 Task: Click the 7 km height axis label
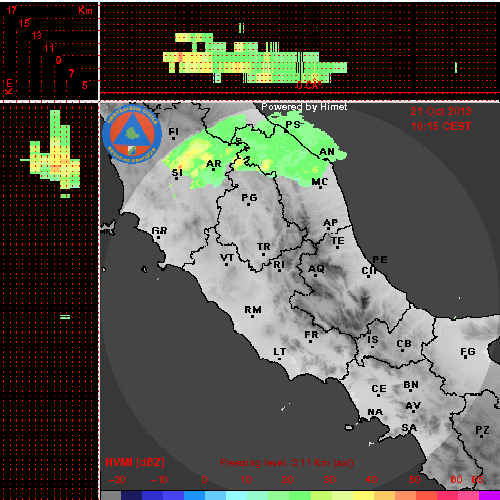pyautogui.click(x=71, y=73)
